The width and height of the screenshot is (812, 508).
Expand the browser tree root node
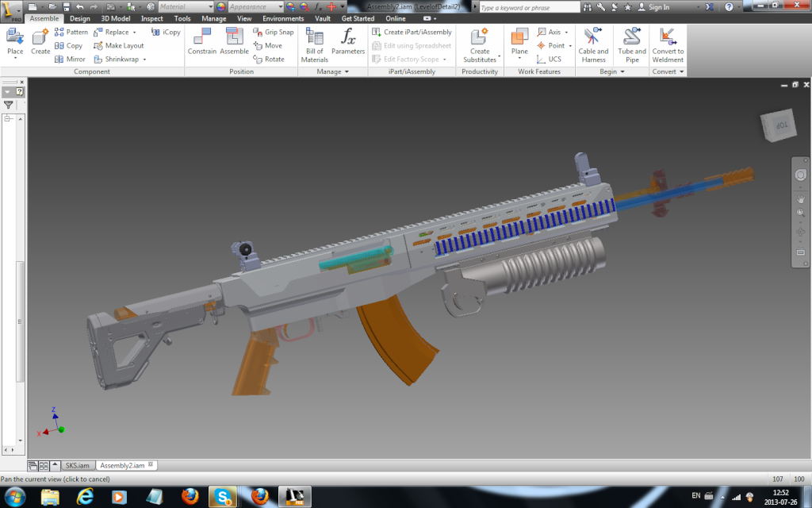pos(8,119)
